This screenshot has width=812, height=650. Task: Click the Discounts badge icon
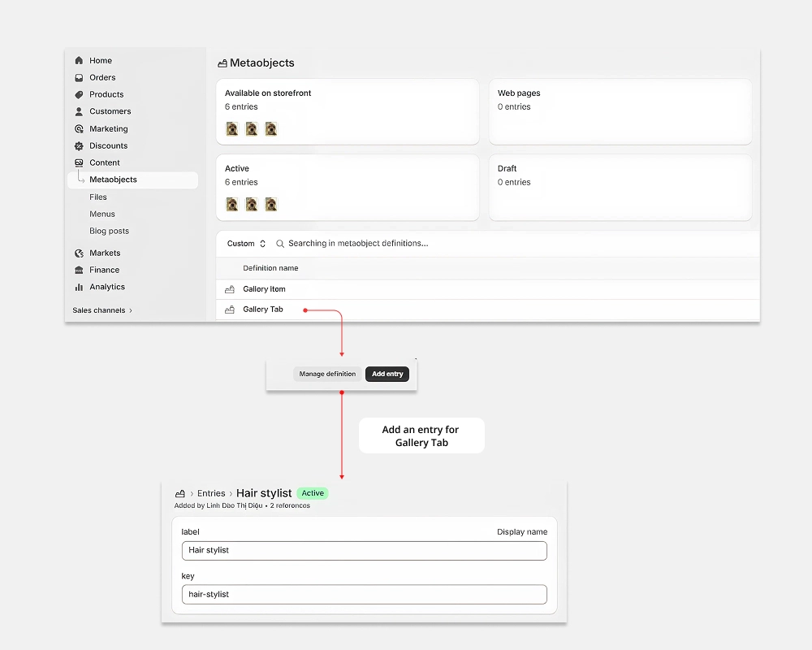coord(79,145)
